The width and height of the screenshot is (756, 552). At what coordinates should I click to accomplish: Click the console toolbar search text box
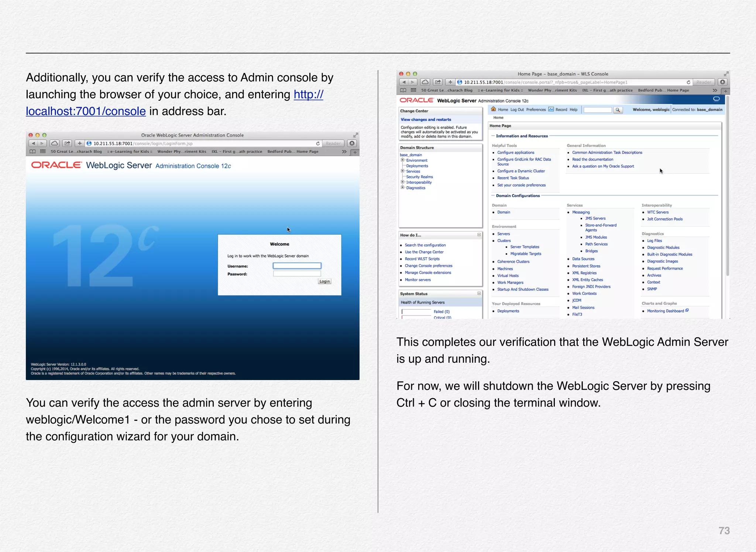[598, 110]
